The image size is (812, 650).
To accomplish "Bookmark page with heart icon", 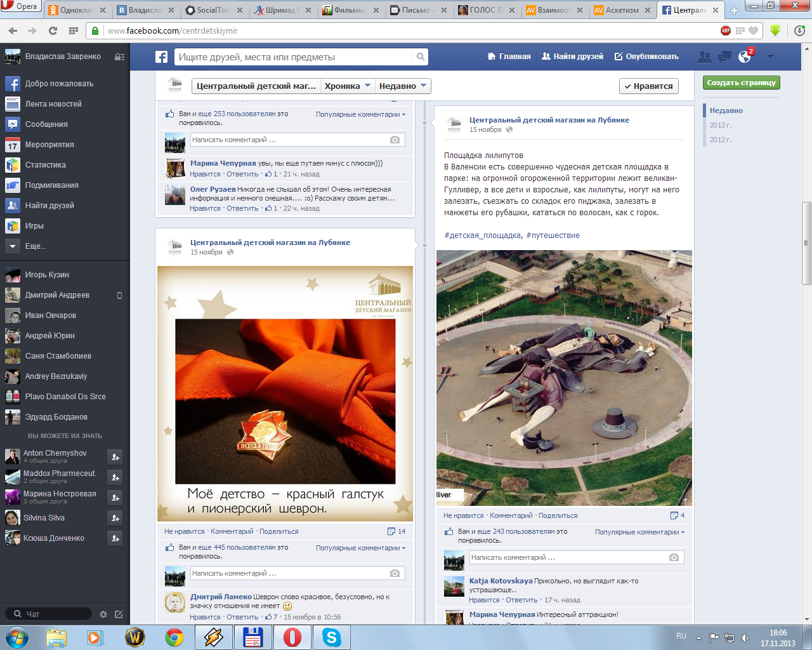I will [x=754, y=30].
